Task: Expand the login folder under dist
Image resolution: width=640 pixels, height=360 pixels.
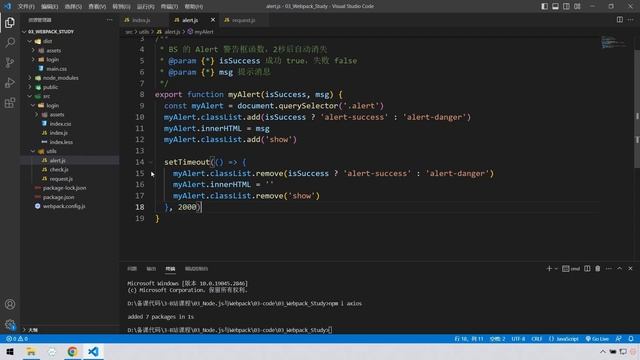Action: coord(33,60)
